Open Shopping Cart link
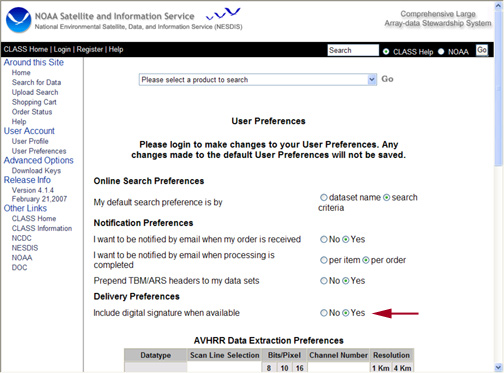This screenshot has height=373, width=504. point(34,102)
